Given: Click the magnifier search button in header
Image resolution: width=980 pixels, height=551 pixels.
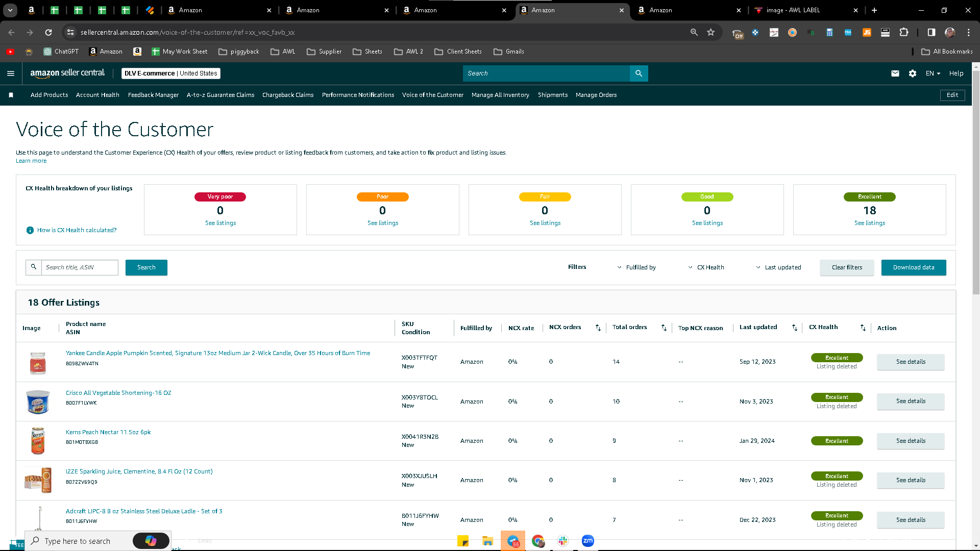Looking at the screenshot, I should pyautogui.click(x=639, y=73).
